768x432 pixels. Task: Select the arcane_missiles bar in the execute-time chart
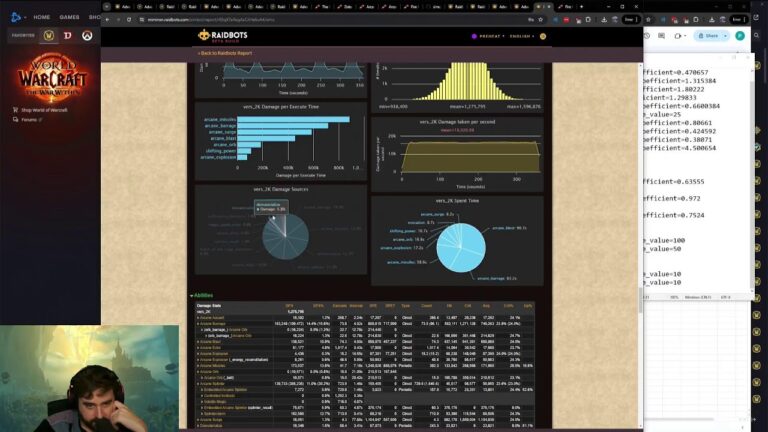[x=293, y=120]
